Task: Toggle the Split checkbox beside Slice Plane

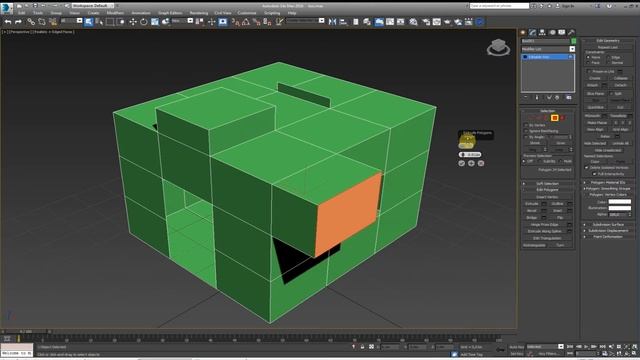Action: 611,93
